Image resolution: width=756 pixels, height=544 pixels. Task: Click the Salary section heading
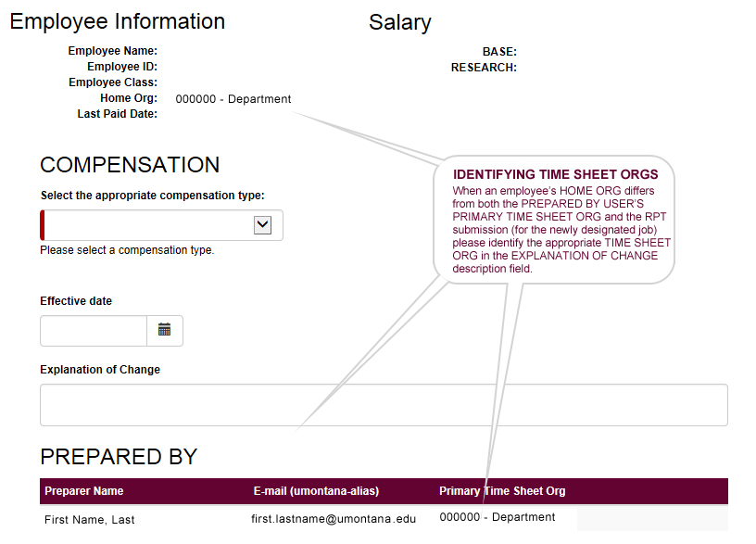pyautogui.click(x=399, y=22)
